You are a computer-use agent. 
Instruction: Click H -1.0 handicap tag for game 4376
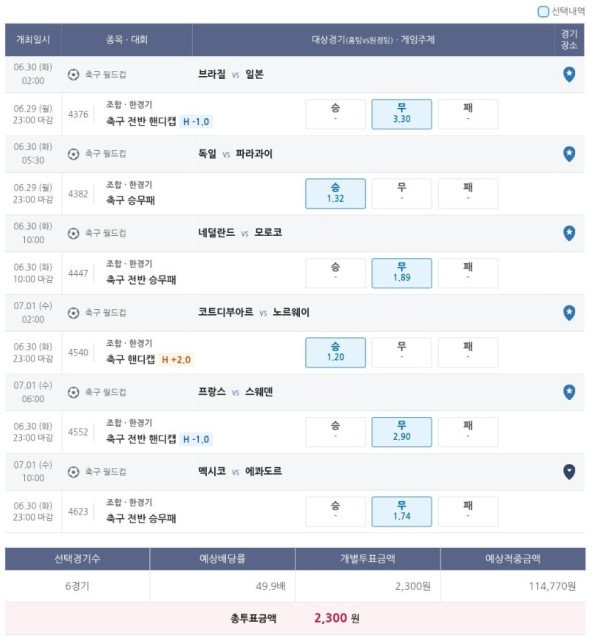click(196, 122)
